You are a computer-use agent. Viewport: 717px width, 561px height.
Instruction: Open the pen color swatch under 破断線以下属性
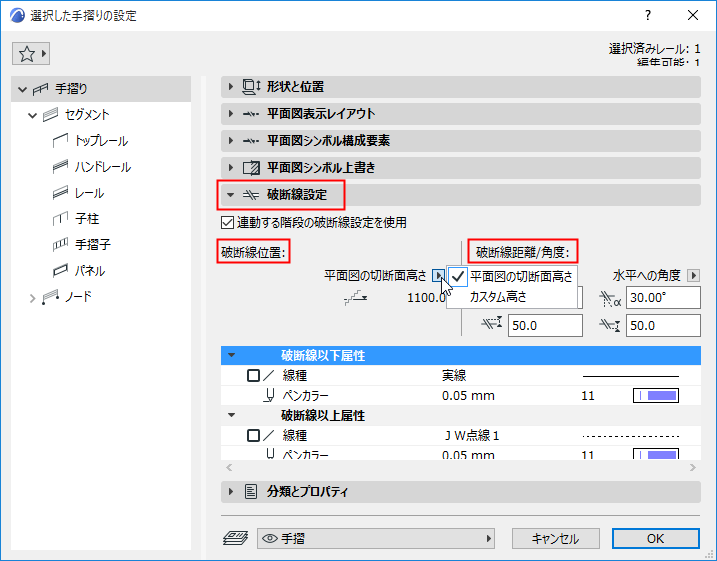pos(656,395)
